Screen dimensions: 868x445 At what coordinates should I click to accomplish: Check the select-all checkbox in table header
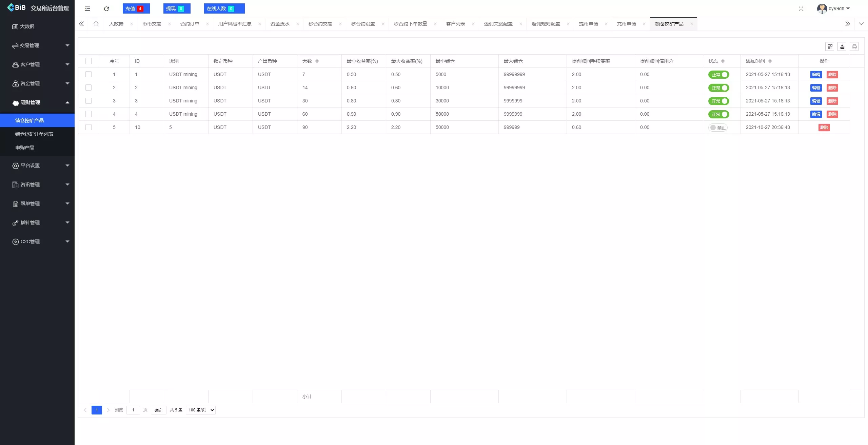click(89, 61)
